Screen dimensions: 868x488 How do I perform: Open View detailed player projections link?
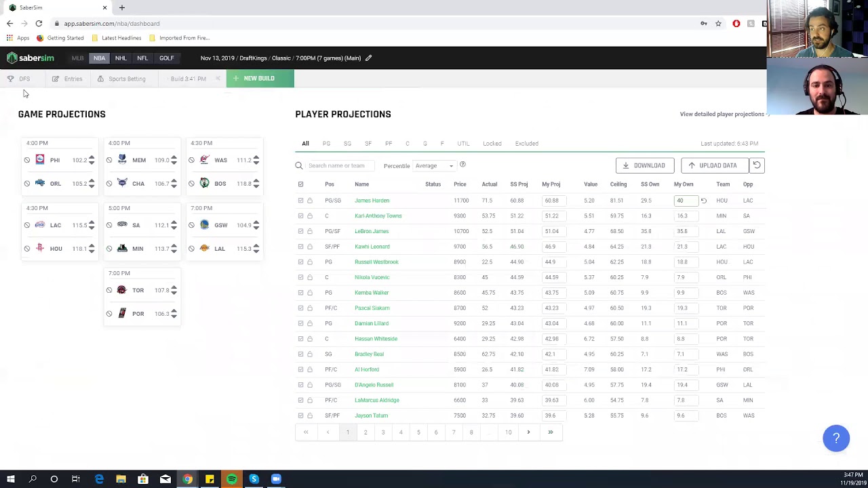722,115
